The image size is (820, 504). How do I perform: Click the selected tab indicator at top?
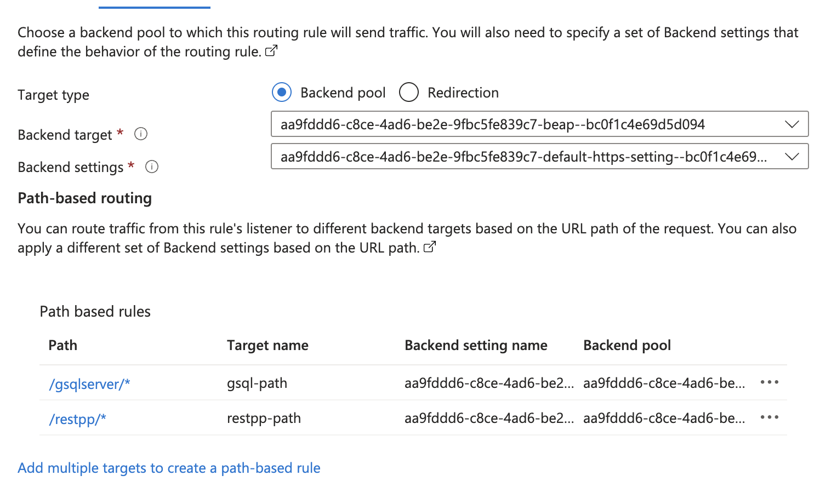(155, 7)
